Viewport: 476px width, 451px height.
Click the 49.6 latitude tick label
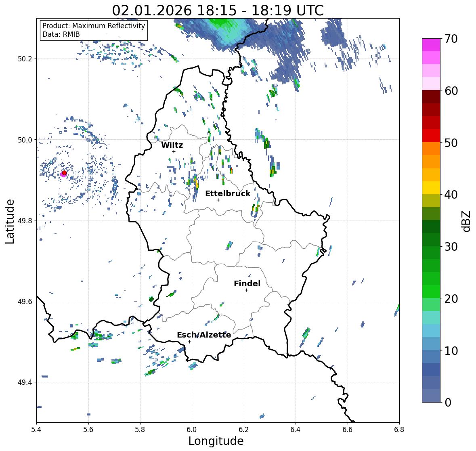(x=25, y=301)
